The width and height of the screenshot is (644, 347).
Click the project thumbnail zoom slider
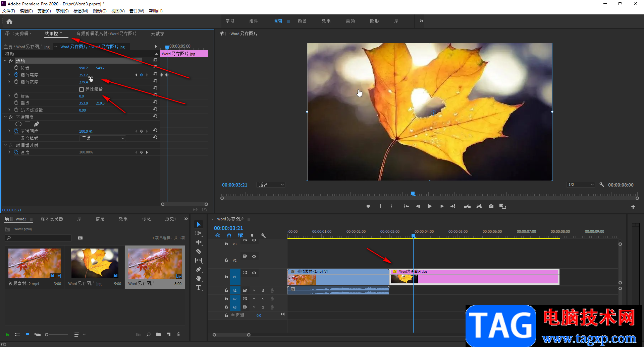[47, 335]
